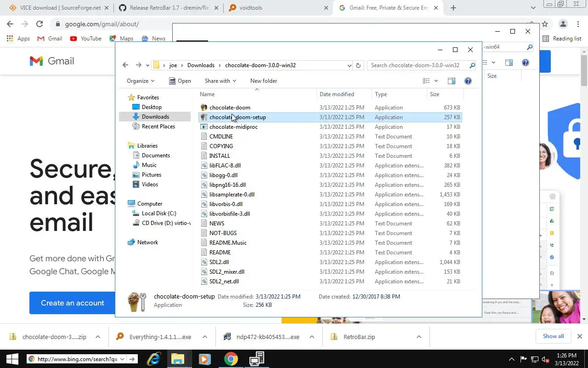Click the taskbar volume speaker icon
Image resolution: width=588 pixels, height=368 pixels.
click(x=545, y=359)
